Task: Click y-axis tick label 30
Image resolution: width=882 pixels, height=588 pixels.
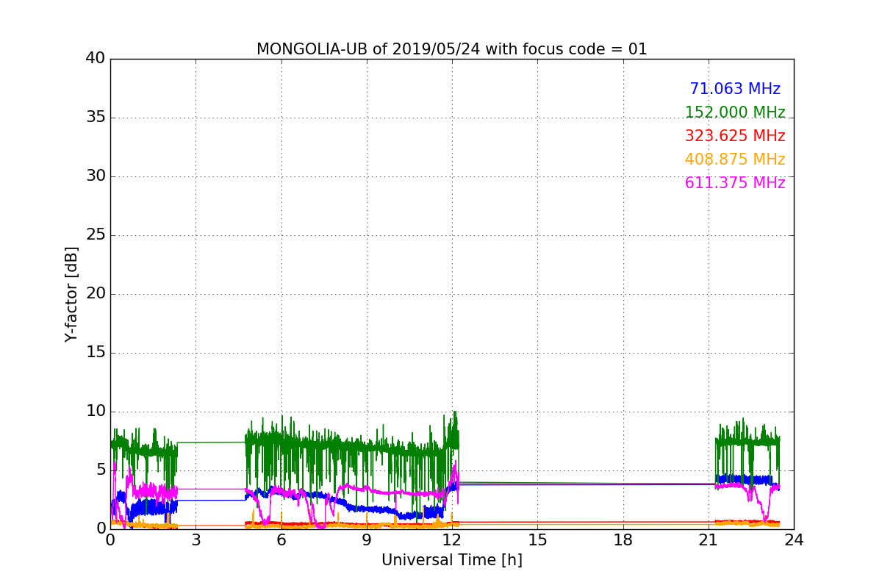Action: point(96,176)
